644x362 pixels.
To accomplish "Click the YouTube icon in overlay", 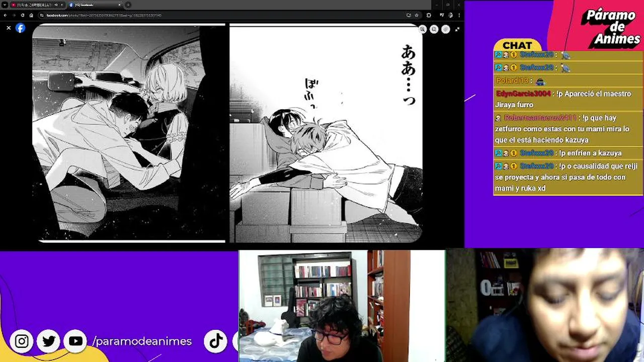I will point(75,341).
